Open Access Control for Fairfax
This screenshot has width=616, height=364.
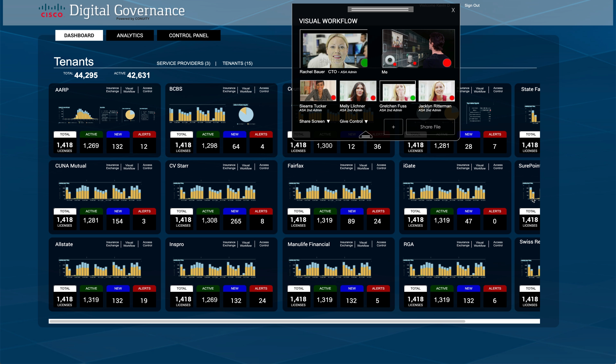point(381,167)
